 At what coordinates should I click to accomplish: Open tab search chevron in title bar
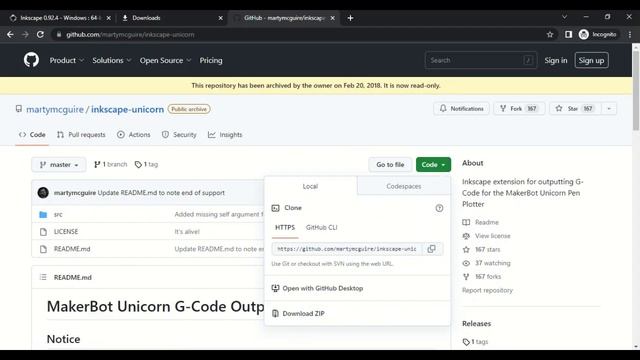pyautogui.click(x=564, y=17)
